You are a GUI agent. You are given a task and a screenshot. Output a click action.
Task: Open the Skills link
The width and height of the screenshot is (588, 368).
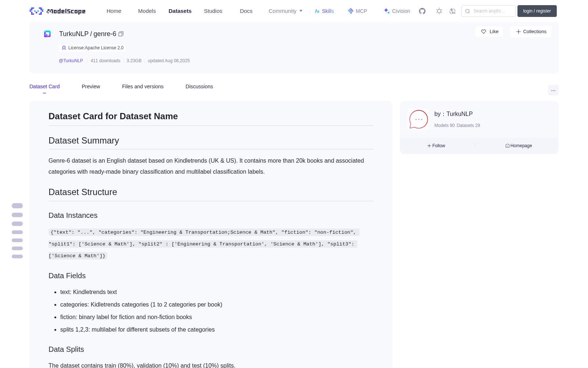[x=324, y=11]
